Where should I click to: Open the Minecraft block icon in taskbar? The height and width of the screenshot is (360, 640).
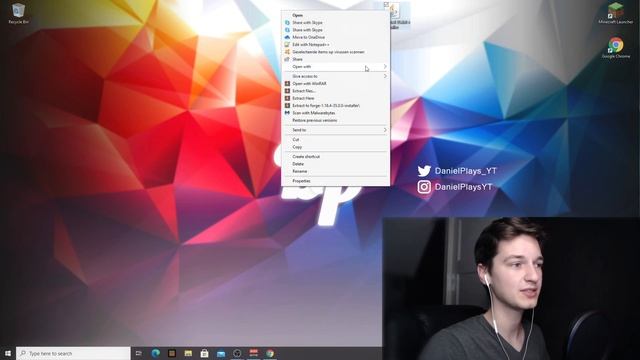172,353
